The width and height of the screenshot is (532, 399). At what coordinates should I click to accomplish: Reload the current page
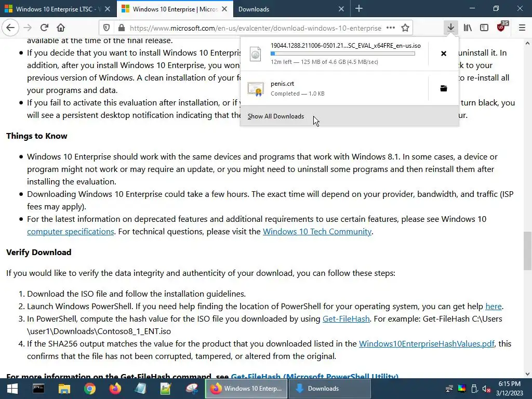coord(44,28)
